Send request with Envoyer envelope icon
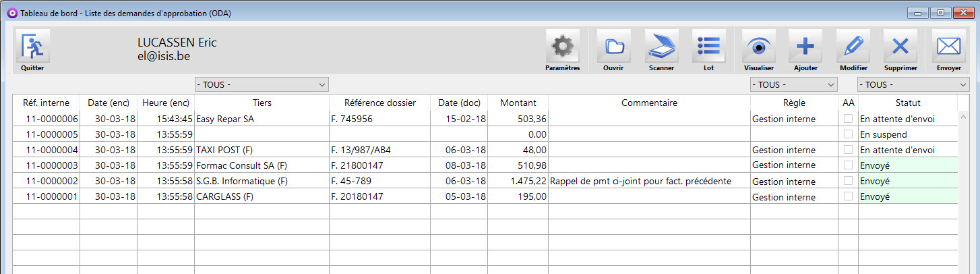This screenshot has height=274, width=980. point(948,46)
